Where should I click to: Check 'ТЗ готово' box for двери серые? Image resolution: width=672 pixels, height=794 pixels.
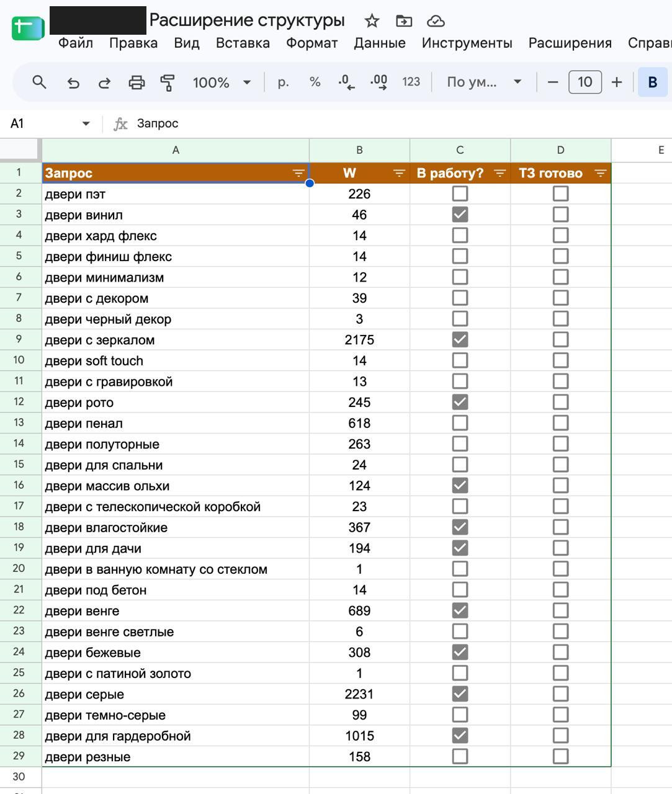pos(560,694)
